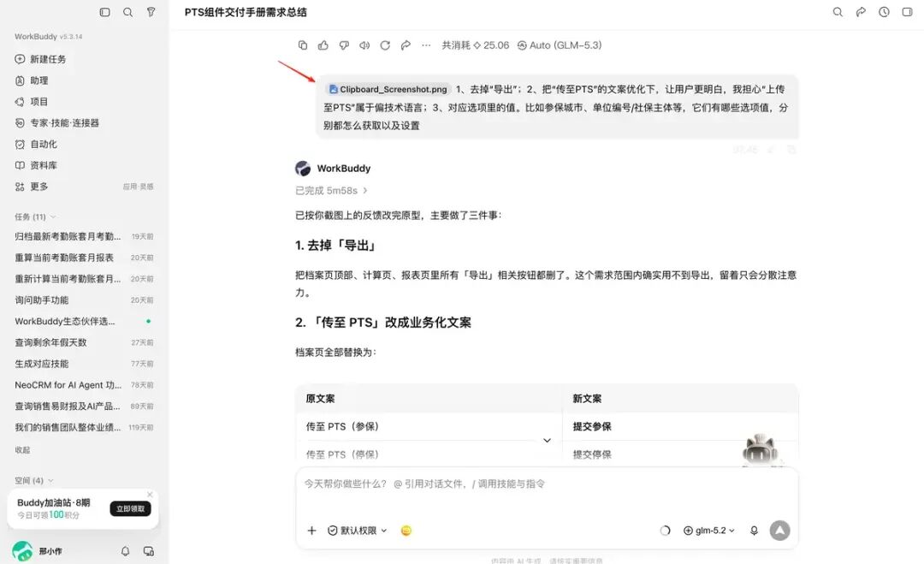Viewport: 924px width, 564px height.
Task: Open conversation history clock icon
Action: tap(884, 12)
